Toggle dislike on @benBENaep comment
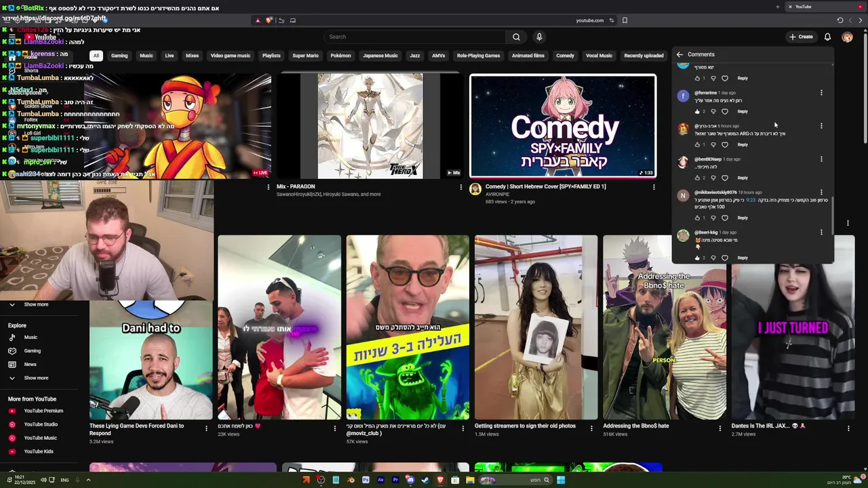 tap(713, 178)
